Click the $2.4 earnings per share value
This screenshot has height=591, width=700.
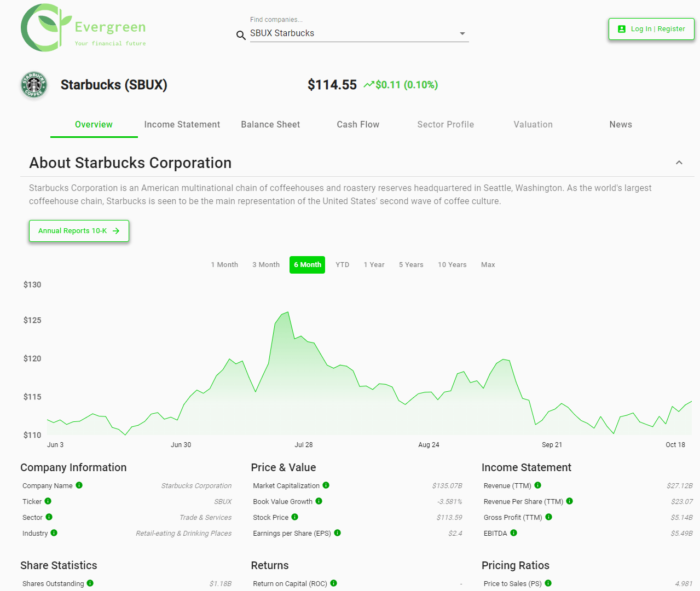click(455, 534)
